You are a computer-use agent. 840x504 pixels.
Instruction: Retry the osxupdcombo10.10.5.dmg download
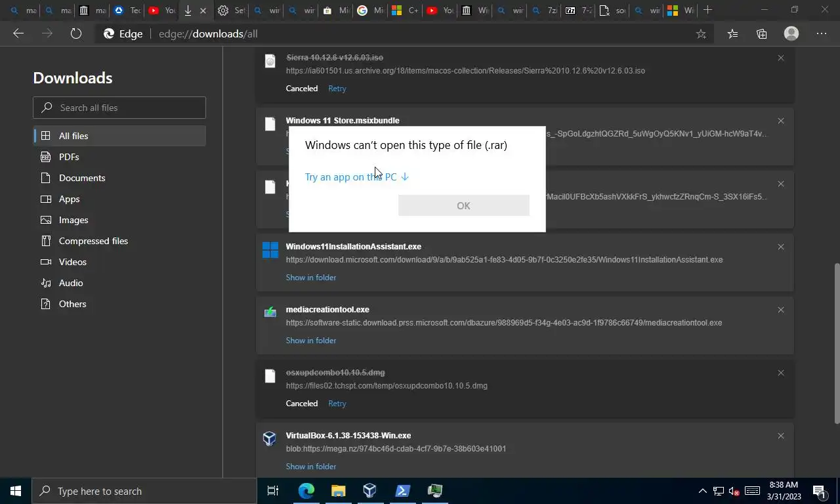[x=337, y=404]
